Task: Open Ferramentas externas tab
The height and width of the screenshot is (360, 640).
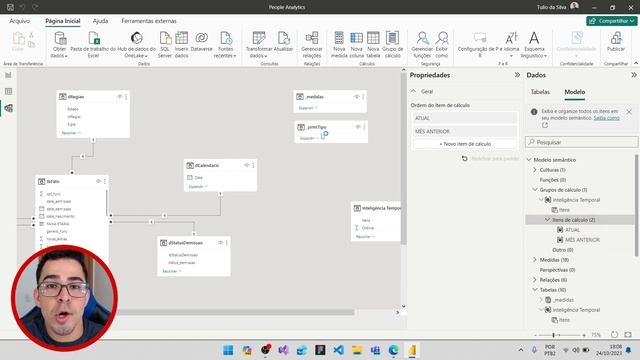Action: click(149, 21)
